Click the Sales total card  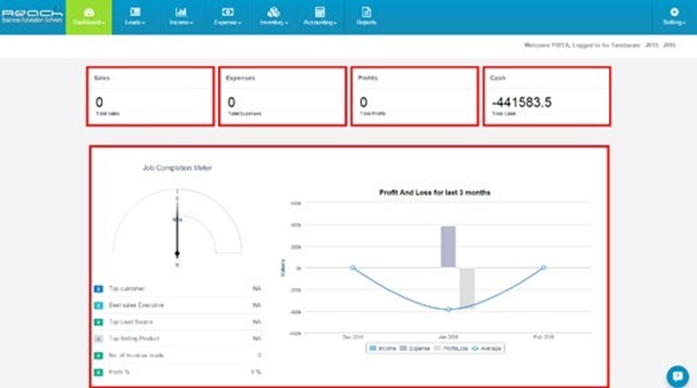[x=150, y=96]
